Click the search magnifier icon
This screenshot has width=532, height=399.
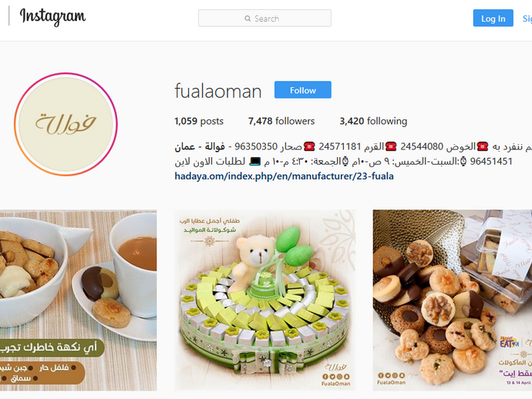[247, 18]
